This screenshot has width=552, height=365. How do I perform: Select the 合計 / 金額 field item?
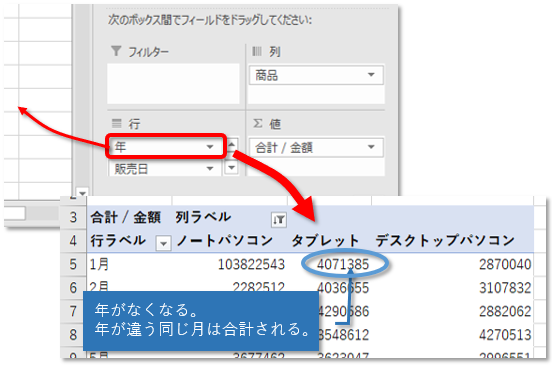click(x=316, y=147)
